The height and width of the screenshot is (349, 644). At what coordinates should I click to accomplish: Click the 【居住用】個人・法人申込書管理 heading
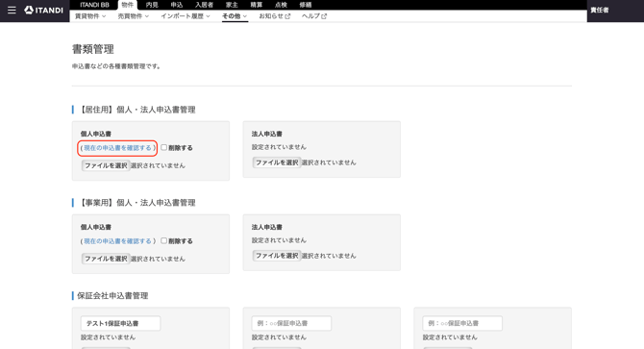(136, 110)
